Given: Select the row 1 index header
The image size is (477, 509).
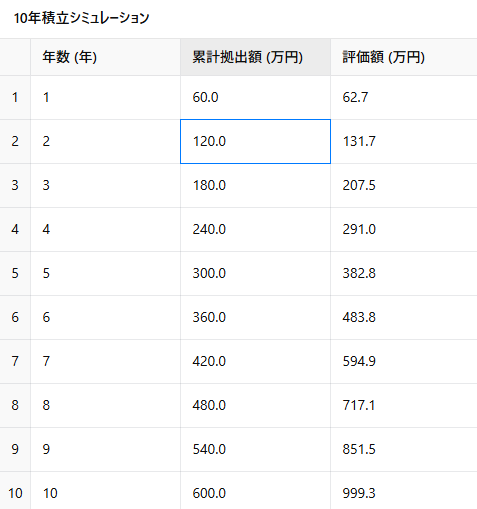Looking at the screenshot, I should pos(15,97).
